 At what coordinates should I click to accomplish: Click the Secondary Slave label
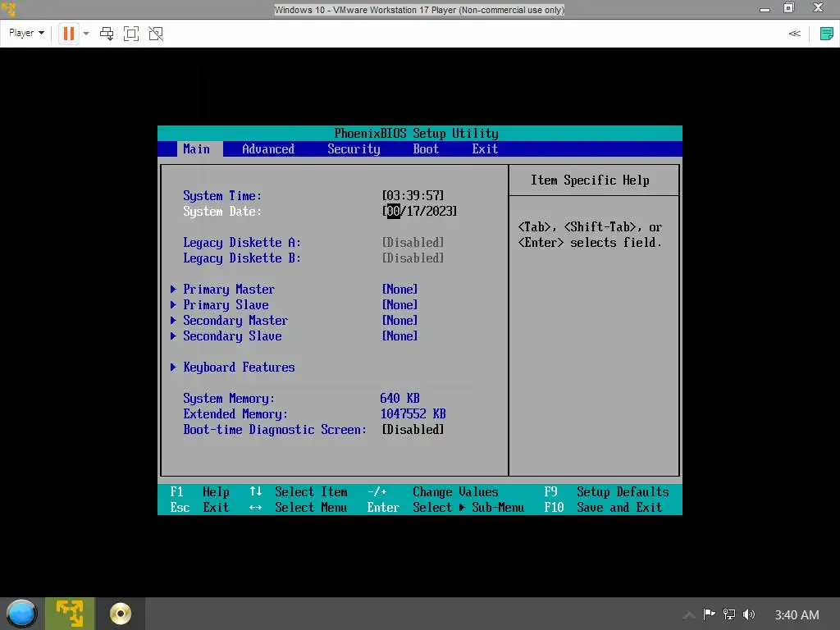[x=232, y=336]
